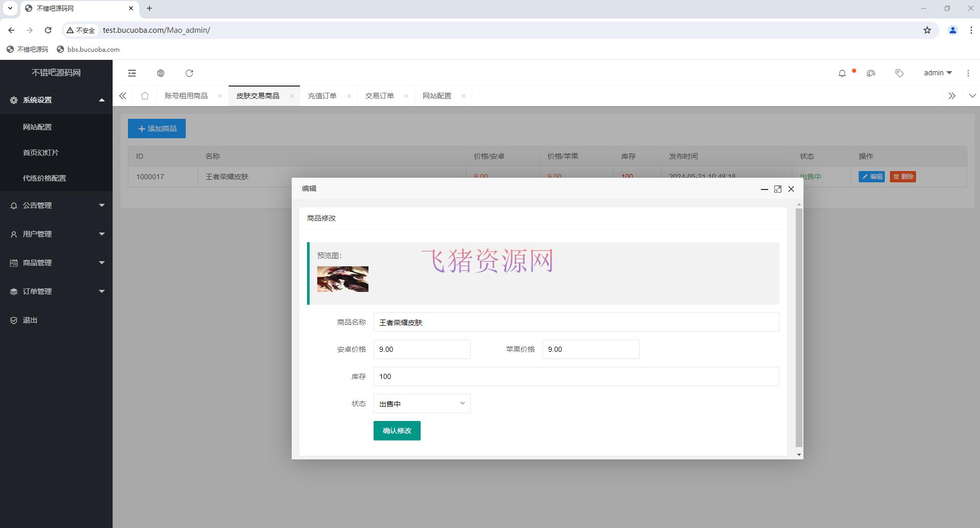Select 退出 at the bottom of the sidebar

pos(29,320)
